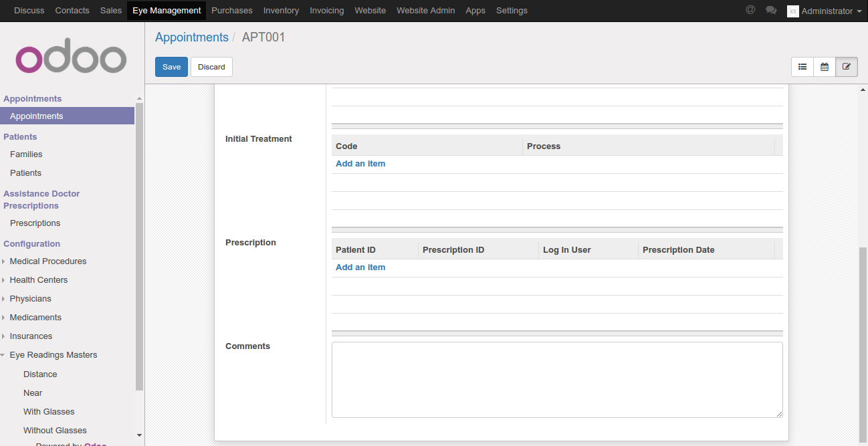
Task: Open the Eye Management menu
Action: click(167, 11)
